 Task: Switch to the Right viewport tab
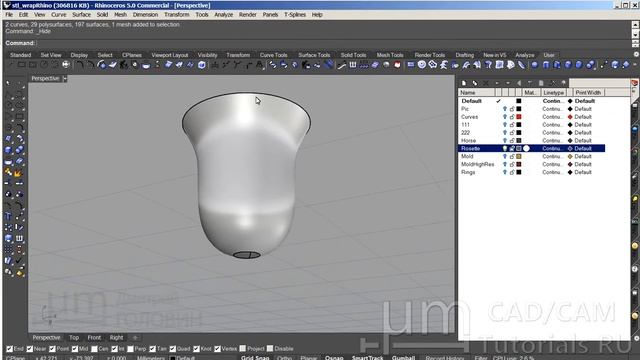pyautogui.click(x=116, y=338)
